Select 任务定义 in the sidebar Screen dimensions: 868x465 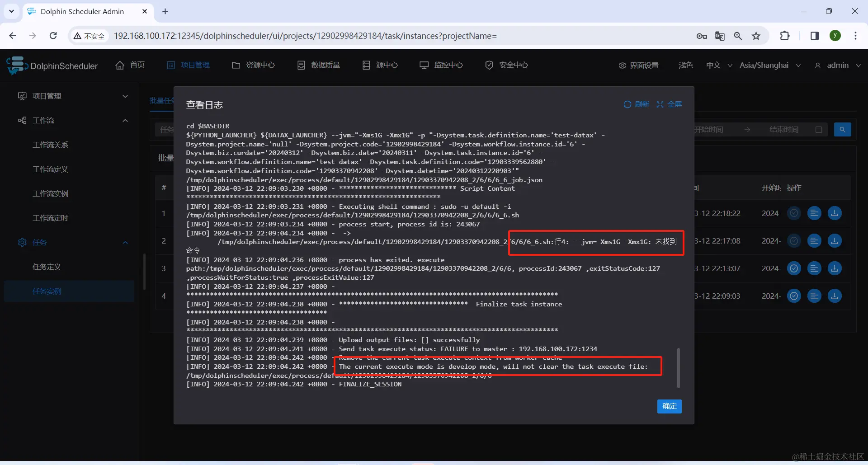pyautogui.click(x=47, y=267)
